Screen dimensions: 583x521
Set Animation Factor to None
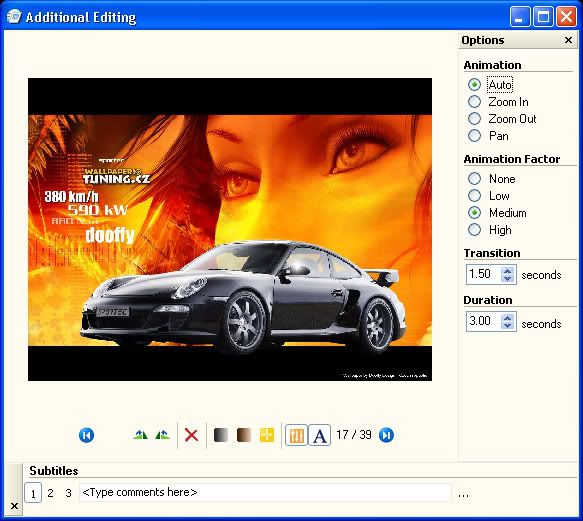[474, 179]
